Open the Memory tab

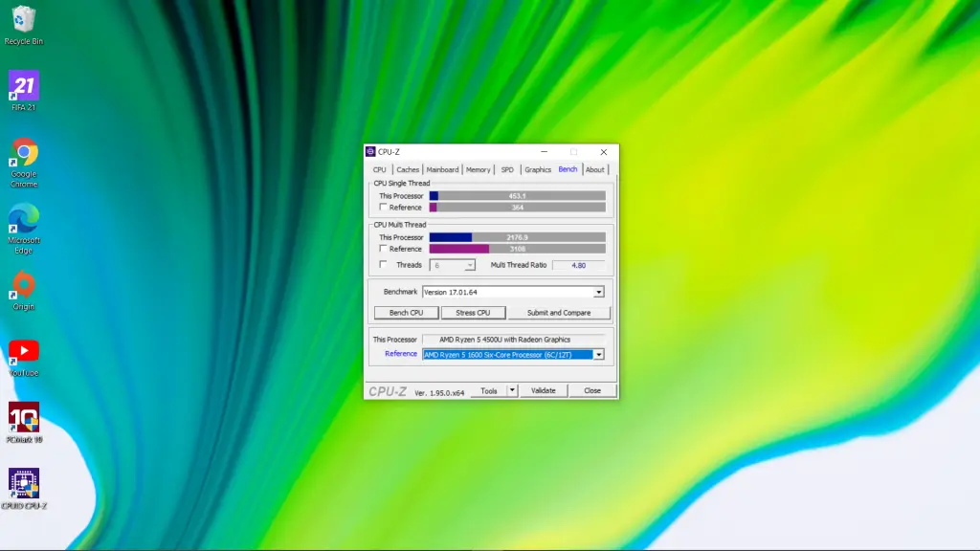(479, 170)
